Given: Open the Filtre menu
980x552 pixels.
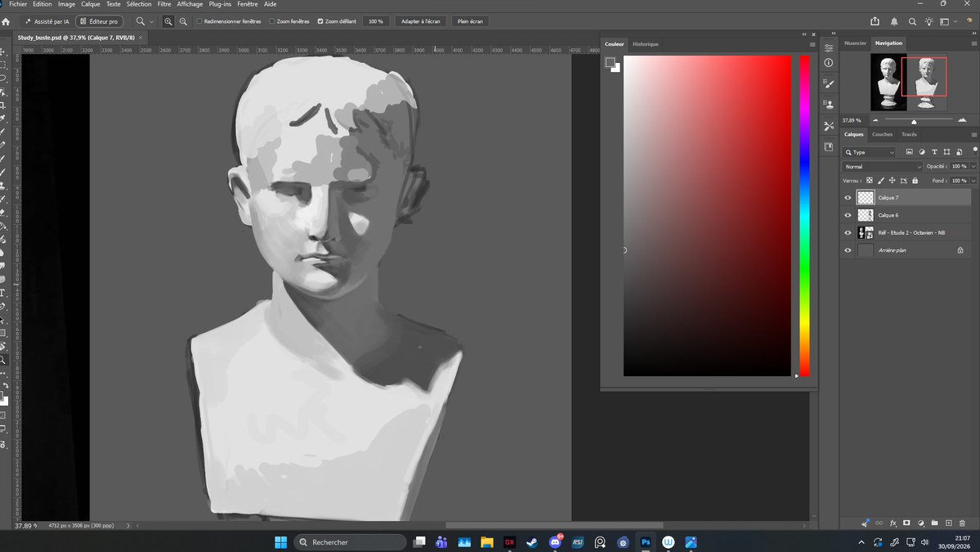Looking at the screenshot, I should pos(164,4).
